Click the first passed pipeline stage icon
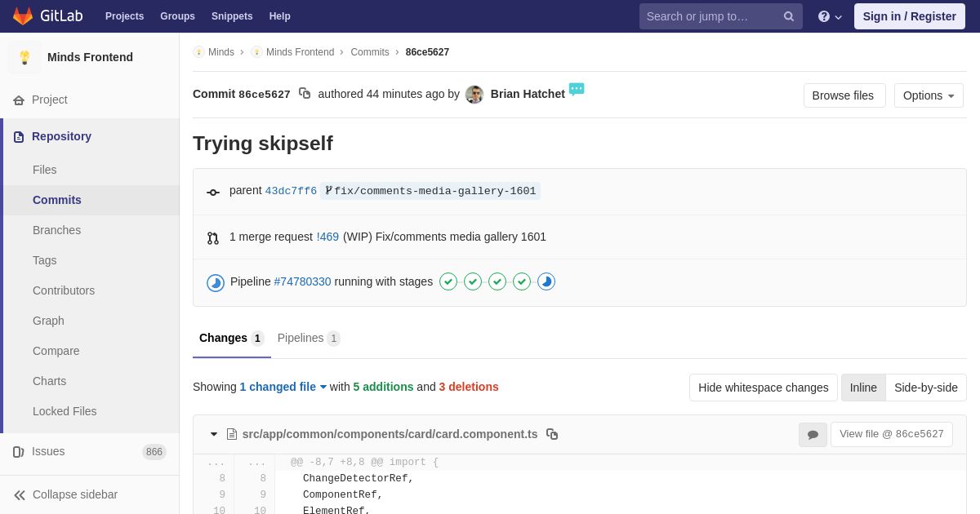 (x=448, y=281)
